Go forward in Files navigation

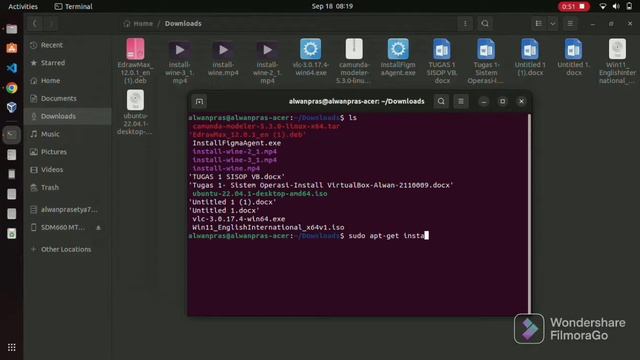coord(51,24)
